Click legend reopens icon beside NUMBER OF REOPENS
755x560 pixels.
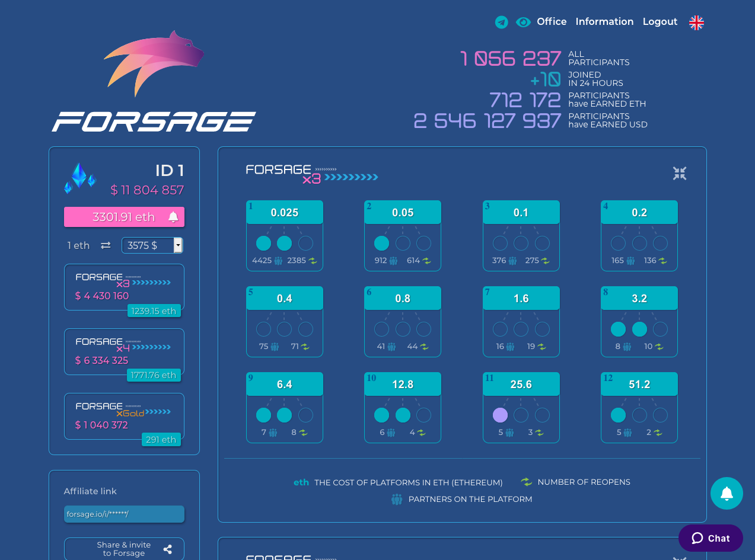tap(526, 482)
